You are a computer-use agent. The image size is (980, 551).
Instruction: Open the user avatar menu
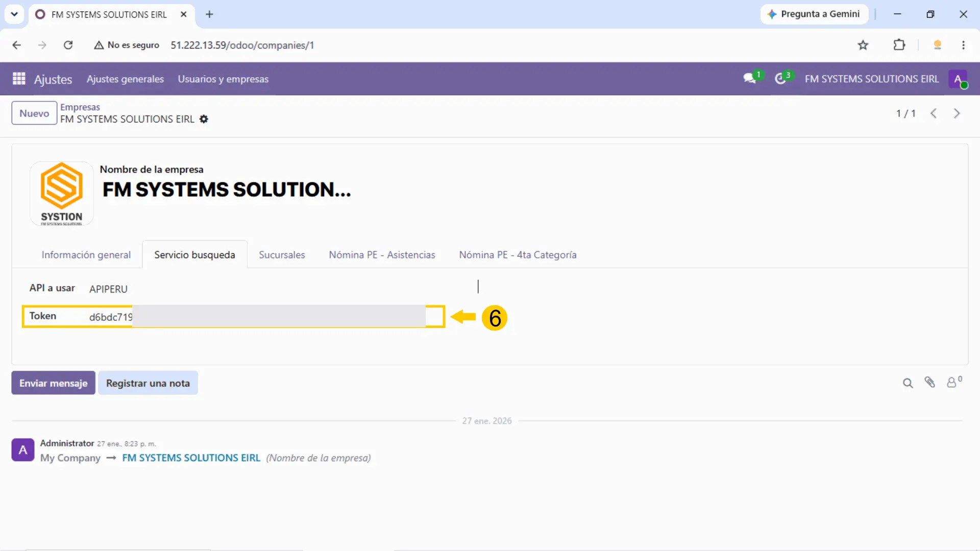[x=958, y=79]
